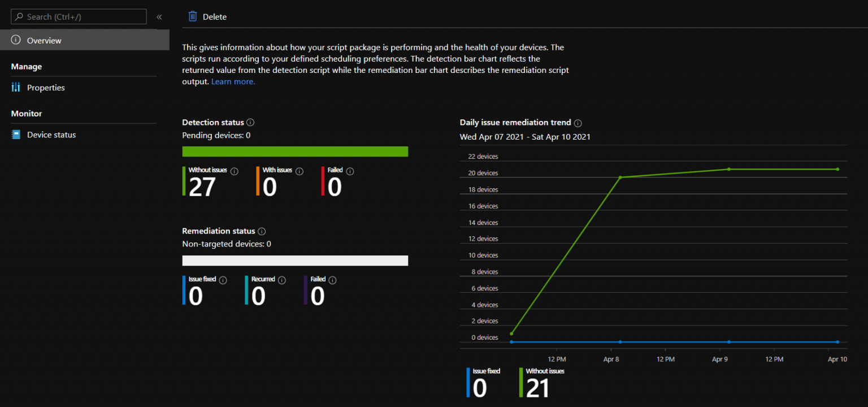Open the Learn more link
Image resolution: width=868 pixels, height=407 pixels.
click(x=233, y=81)
